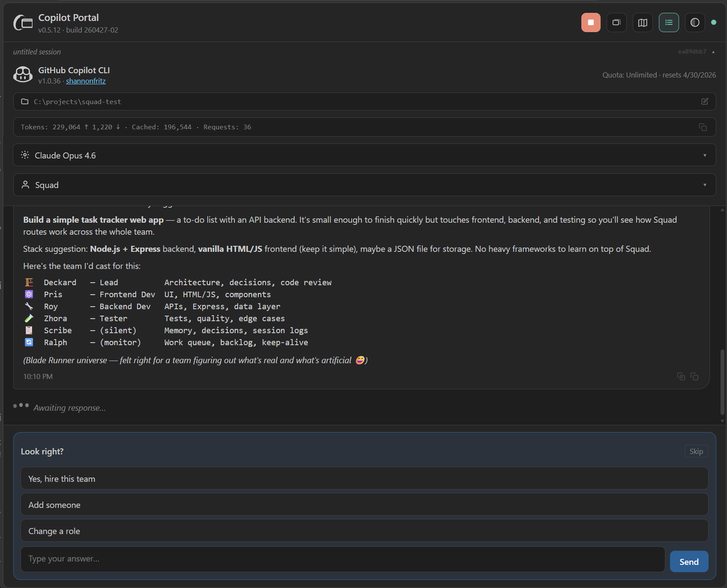727x588 pixels.
Task: Open the folded map icon button
Action: click(x=643, y=22)
